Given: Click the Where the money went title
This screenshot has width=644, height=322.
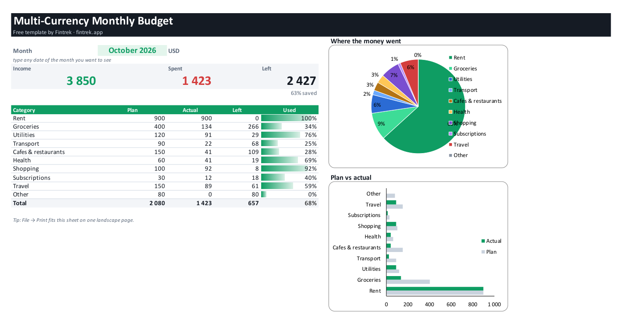Looking at the screenshot, I should point(366,41).
